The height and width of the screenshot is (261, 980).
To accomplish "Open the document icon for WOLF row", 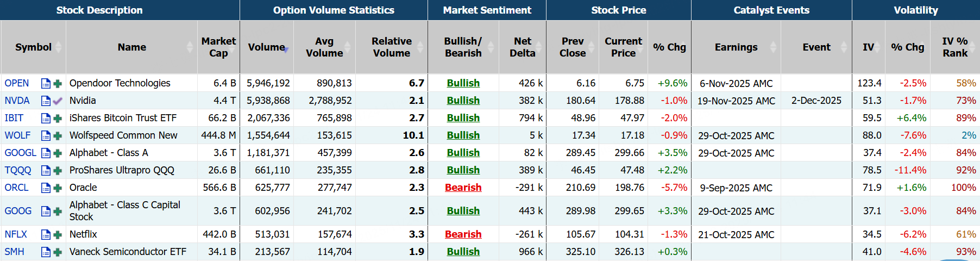I will pyautogui.click(x=46, y=135).
